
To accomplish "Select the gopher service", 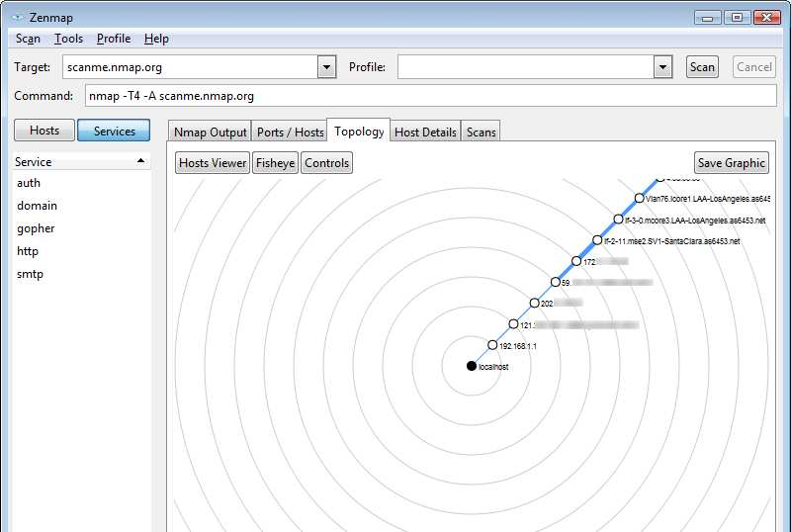I will click(36, 228).
